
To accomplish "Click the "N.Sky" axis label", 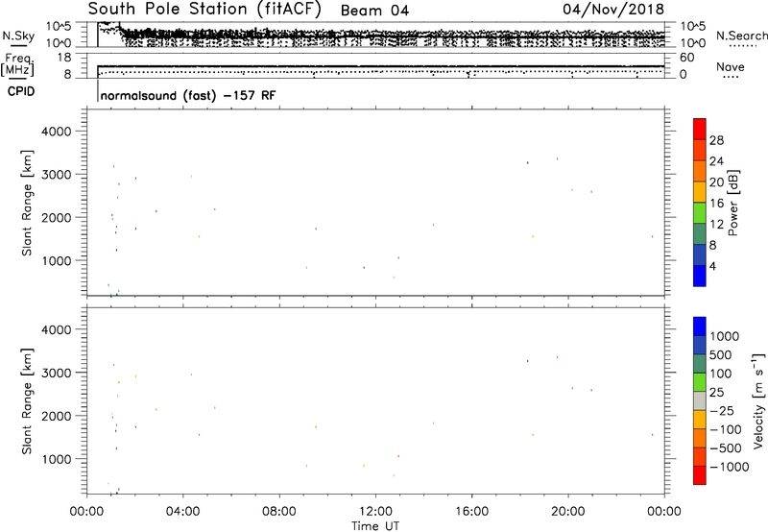I will coord(18,36).
